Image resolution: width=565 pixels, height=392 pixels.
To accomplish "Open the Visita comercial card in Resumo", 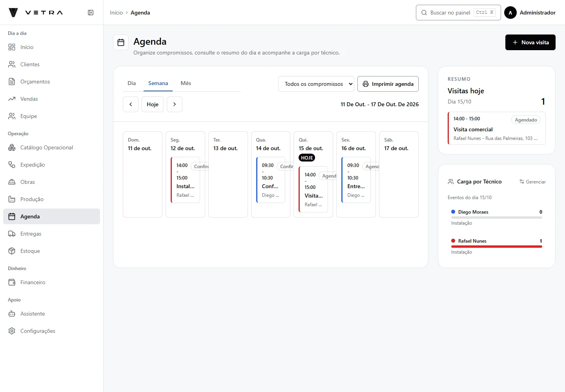I will coord(497,128).
